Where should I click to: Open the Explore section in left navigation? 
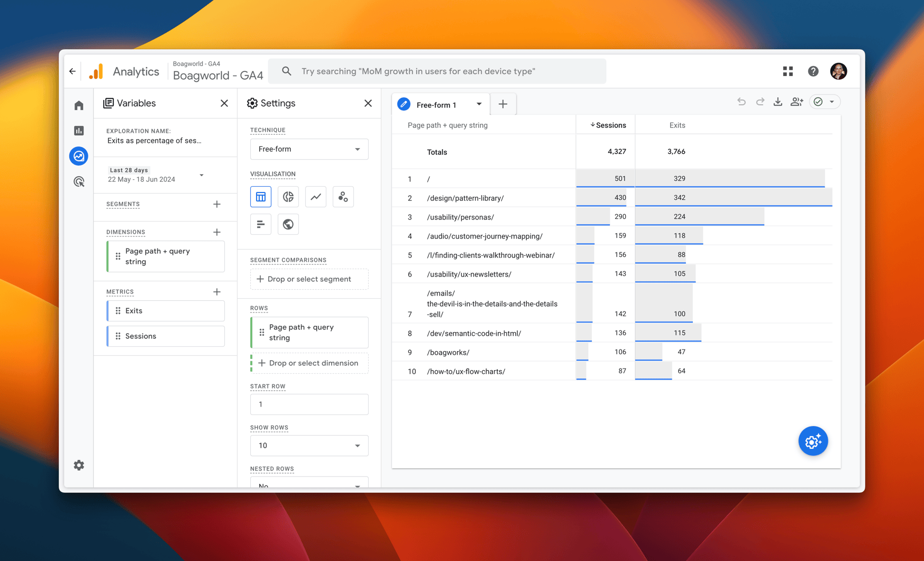click(x=78, y=156)
